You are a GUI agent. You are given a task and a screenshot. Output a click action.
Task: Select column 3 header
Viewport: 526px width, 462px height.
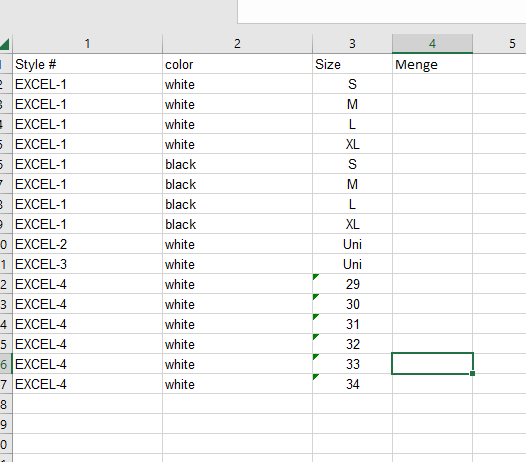click(x=352, y=44)
